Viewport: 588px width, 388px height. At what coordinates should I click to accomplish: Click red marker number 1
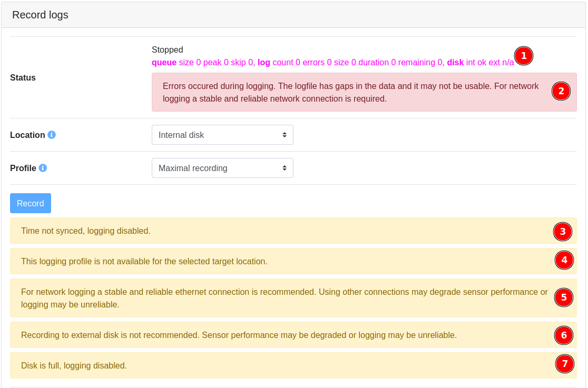click(523, 56)
